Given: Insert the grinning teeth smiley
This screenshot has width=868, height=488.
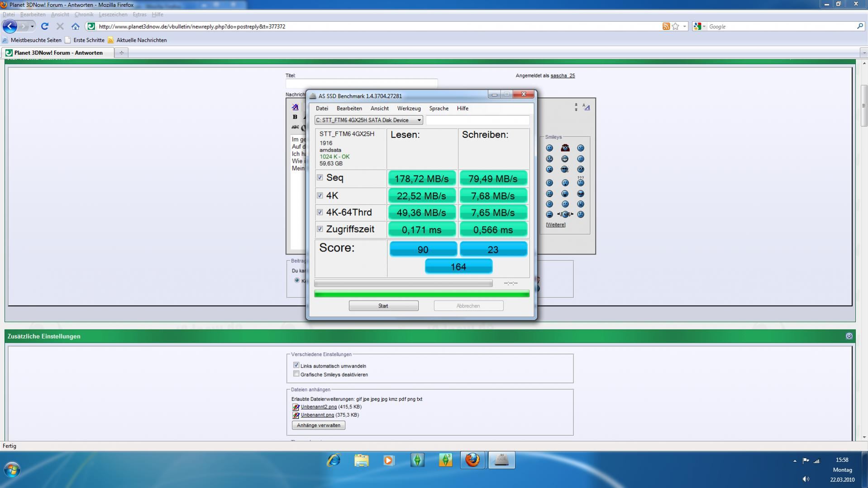Looking at the screenshot, I should pyautogui.click(x=565, y=159).
